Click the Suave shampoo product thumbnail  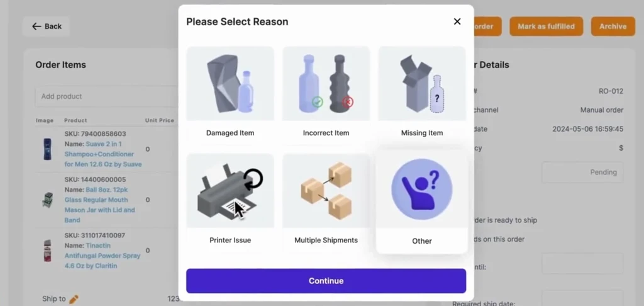48,149
